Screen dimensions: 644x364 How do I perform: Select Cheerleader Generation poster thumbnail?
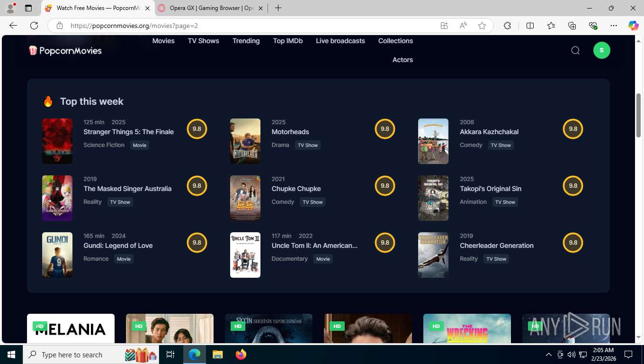tap(433, 255)
